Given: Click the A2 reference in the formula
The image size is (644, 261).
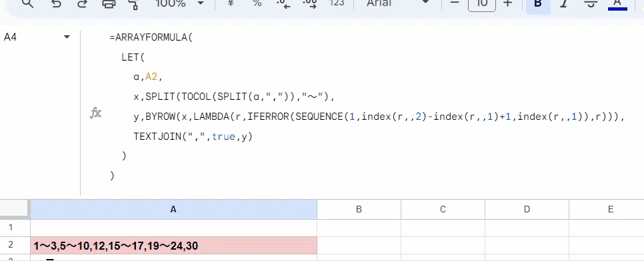Looking at the screenshot, I should [151, 77].
